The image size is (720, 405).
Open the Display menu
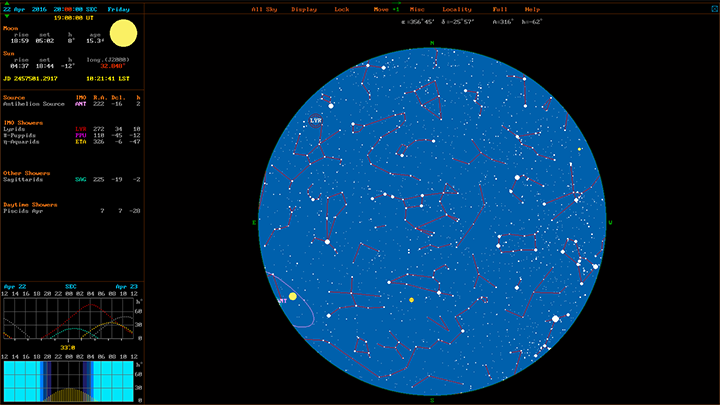[304, 8]
